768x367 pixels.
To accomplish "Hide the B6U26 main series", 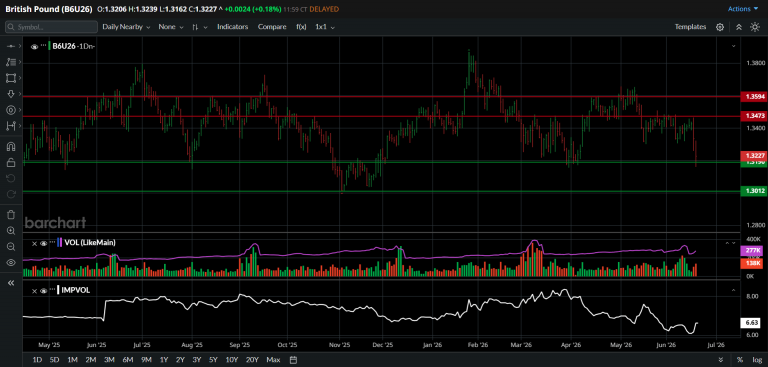I will (34, 47).
